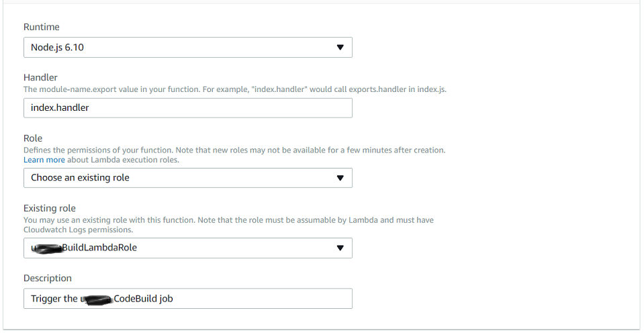Click the "Handler" field label
This screenshot has height=333, width=644.
click(x=40, y=77)
